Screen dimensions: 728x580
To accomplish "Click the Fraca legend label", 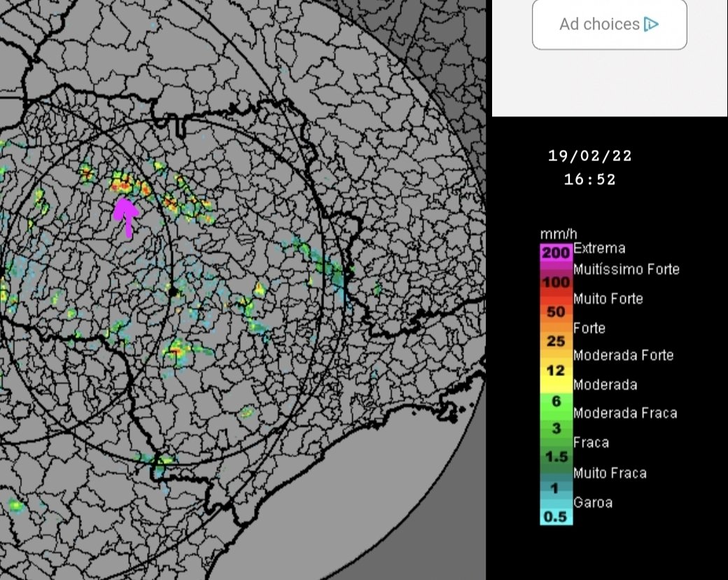I will pos(591,443).
